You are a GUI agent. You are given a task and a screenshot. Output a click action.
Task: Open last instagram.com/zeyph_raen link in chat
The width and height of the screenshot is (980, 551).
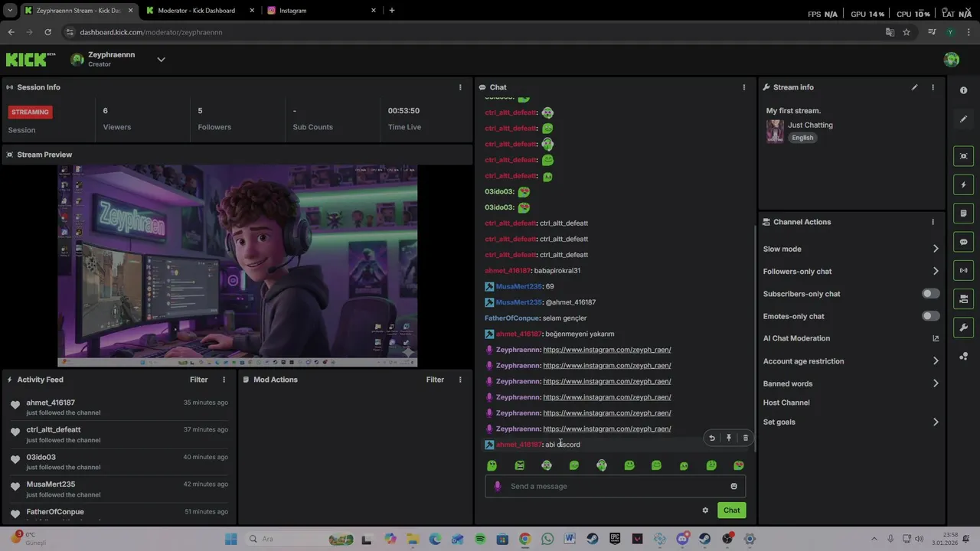pyautogui.click(x=607, y=429)
